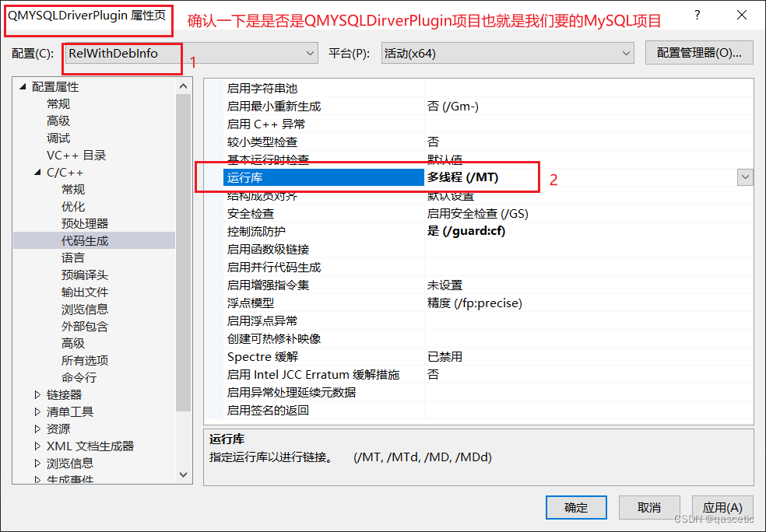The image size is (766, 532).
Task: Select the 浮点模型 property
Action: point(250,303)
